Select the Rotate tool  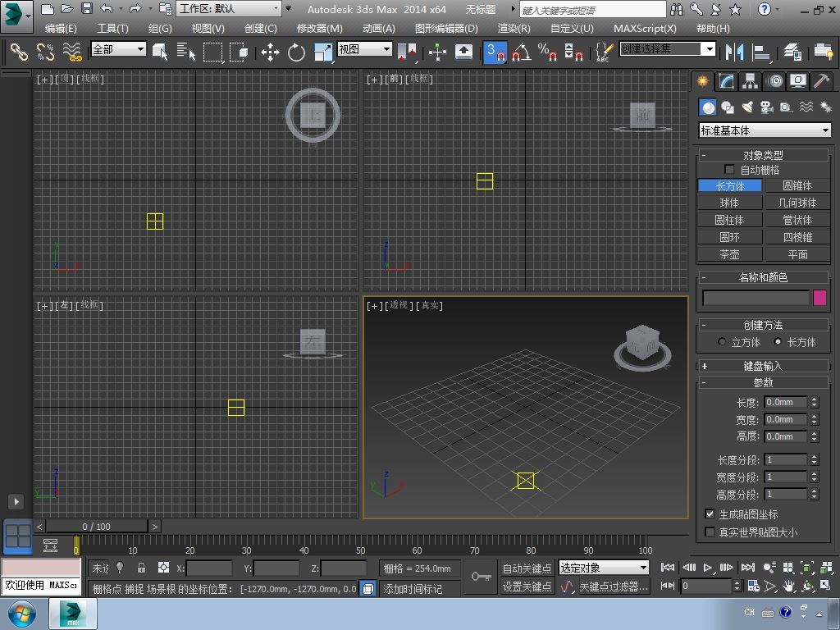click(x=296, y=52)
